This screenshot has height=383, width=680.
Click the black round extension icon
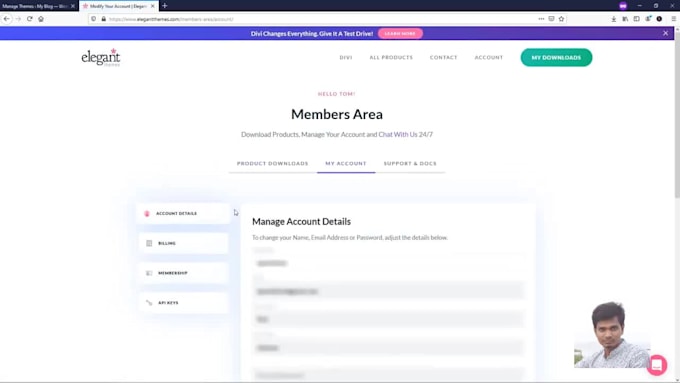pyautogui.click(x=659, y=19)
